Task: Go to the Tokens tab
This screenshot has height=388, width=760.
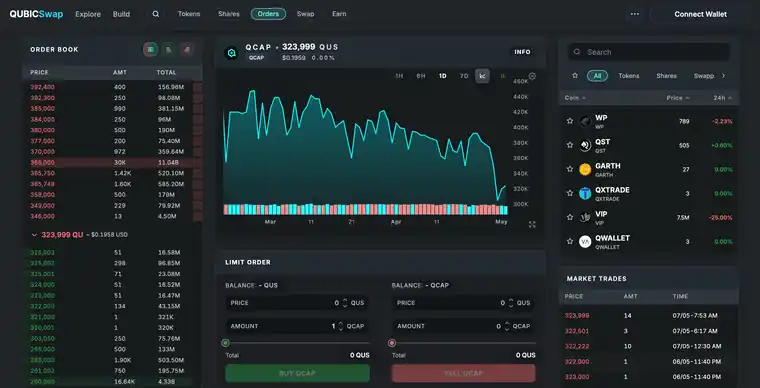Action: pos(189,14)
